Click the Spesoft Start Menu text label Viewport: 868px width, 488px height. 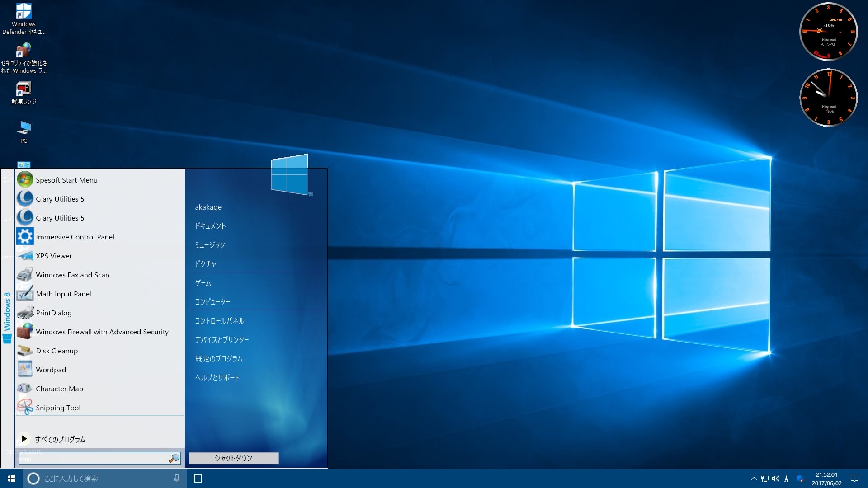coord(66,180)
